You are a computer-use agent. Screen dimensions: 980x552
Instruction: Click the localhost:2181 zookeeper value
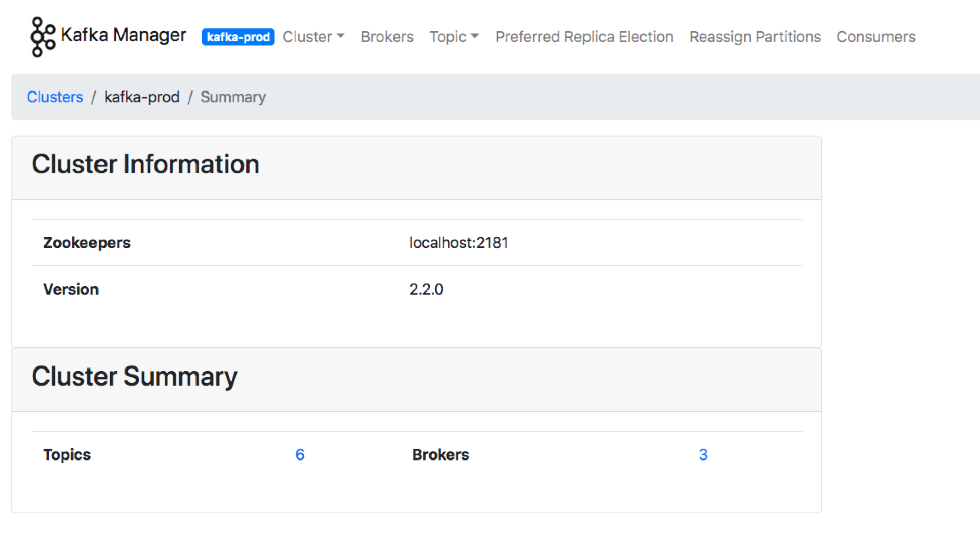(x=458, y=243)
